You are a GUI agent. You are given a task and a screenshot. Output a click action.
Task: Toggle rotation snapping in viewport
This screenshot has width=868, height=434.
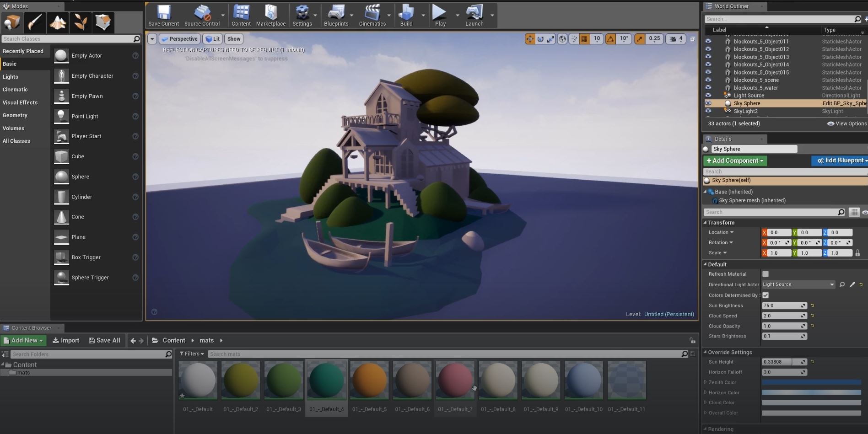(x=610, y=39)
